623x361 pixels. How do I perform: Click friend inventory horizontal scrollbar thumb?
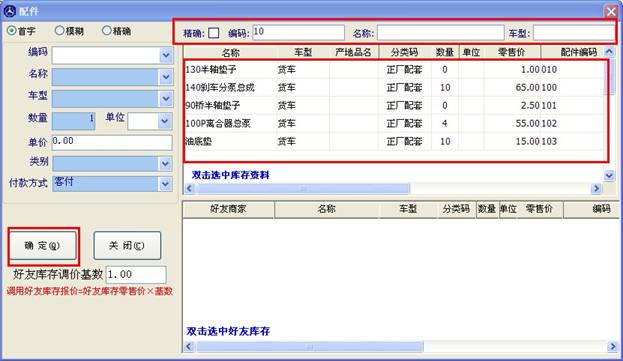coord(310,347)
